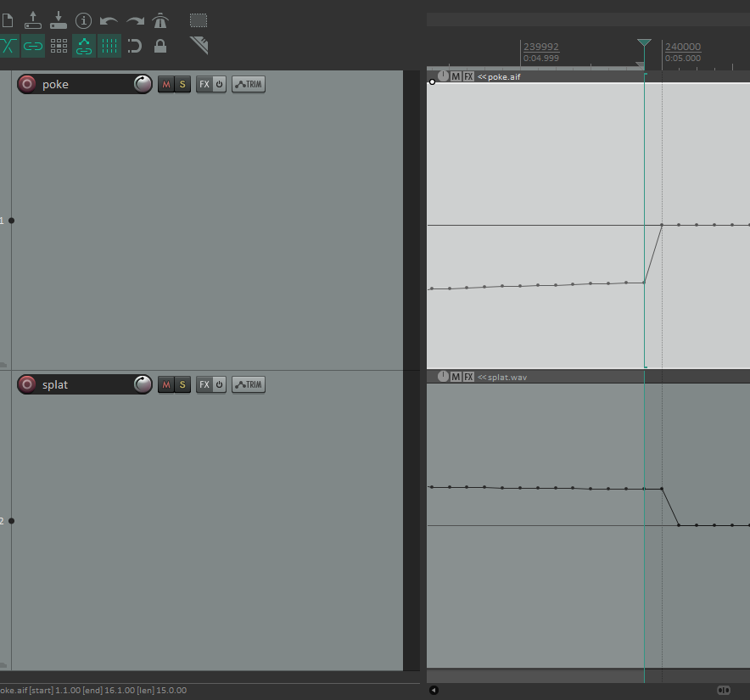
Task: Toggle the metronome icon
Action: coord(160,20)
